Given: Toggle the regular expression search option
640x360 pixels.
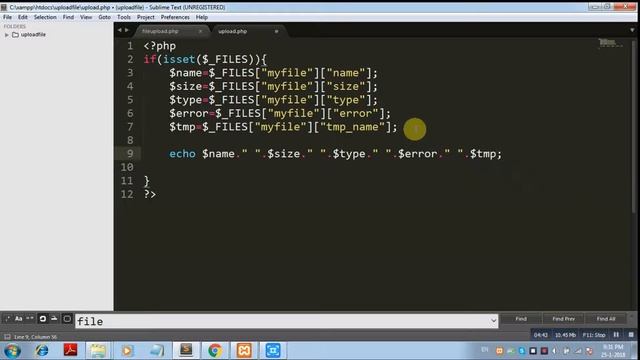Looking at the screenshot, I should [x=7, y=319].
